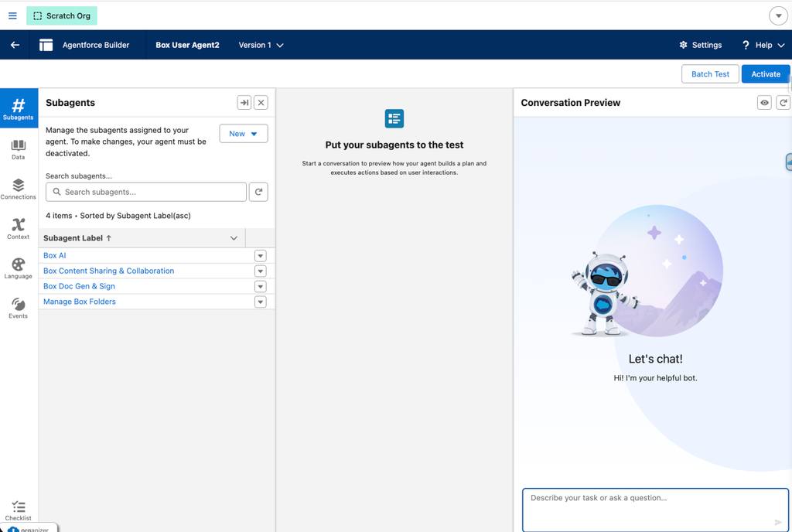Sort by Subagent Label column header
Image resolution: width=792 pixels, height=532 pixels.
tap(77, 237)
